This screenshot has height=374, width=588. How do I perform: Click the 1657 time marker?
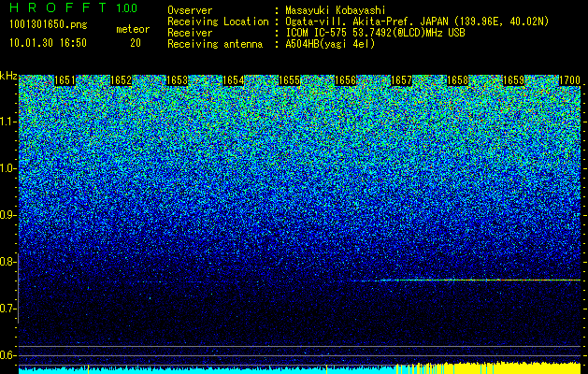pos(402,80)
